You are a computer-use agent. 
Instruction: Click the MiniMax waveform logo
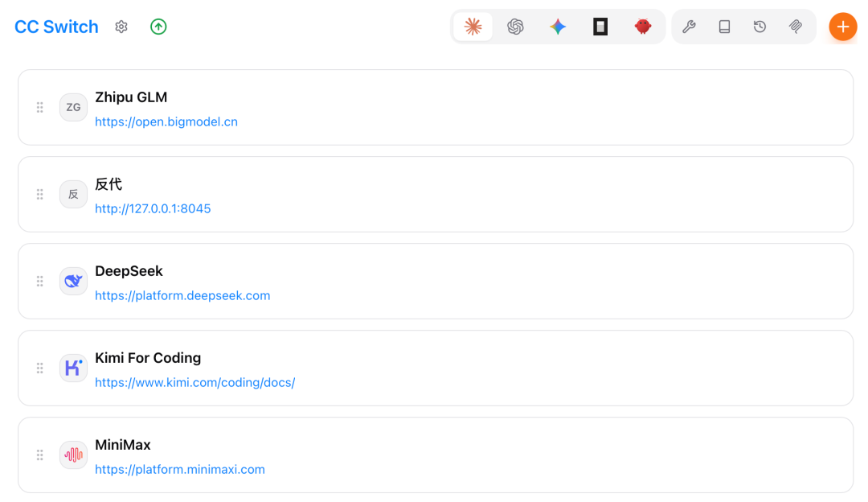point(73,455)
